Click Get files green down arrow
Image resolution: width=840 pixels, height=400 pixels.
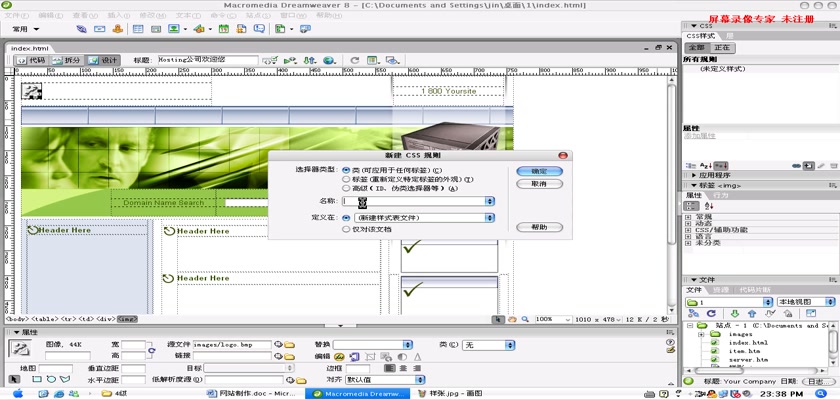click(x=735, y=314)
